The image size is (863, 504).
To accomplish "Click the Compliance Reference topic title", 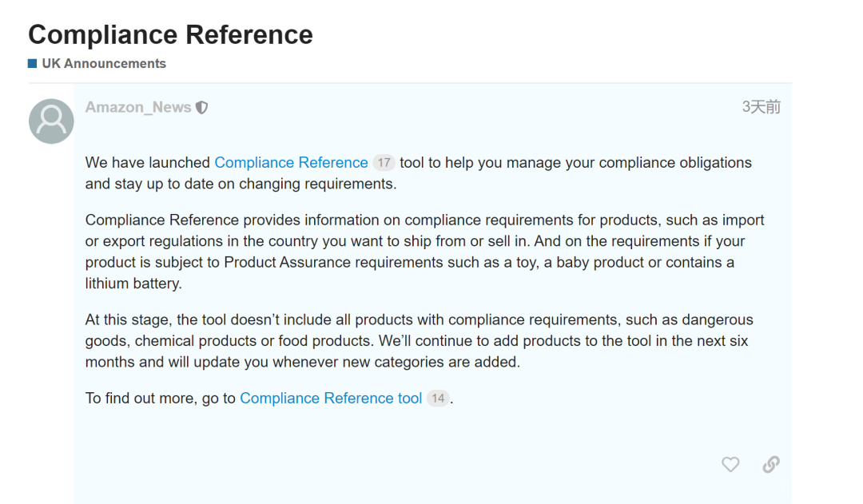I will click(170, 35).
